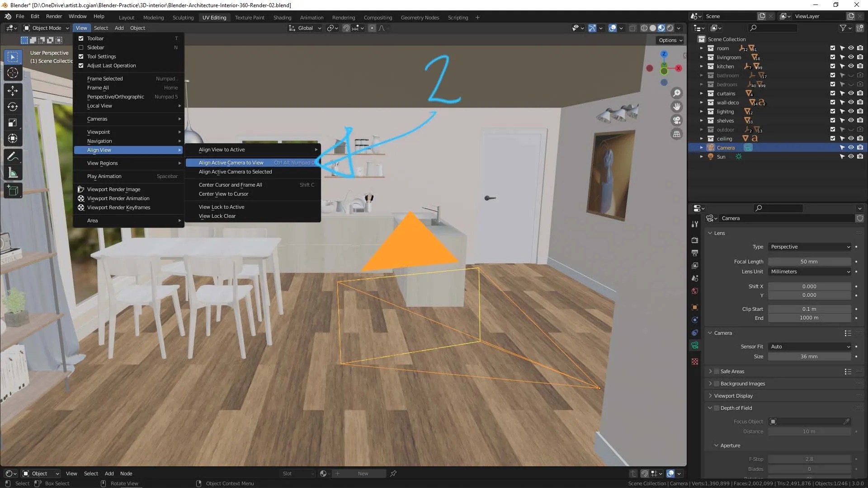Click Viewport Render Image entry
This screenshot has width=868, height=488.
pos(113,189)
